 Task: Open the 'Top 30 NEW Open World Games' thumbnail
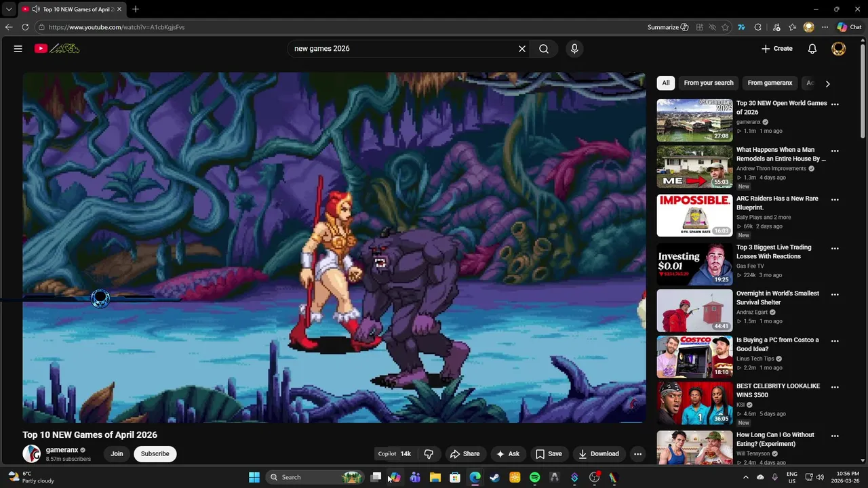tap(694, 120)
